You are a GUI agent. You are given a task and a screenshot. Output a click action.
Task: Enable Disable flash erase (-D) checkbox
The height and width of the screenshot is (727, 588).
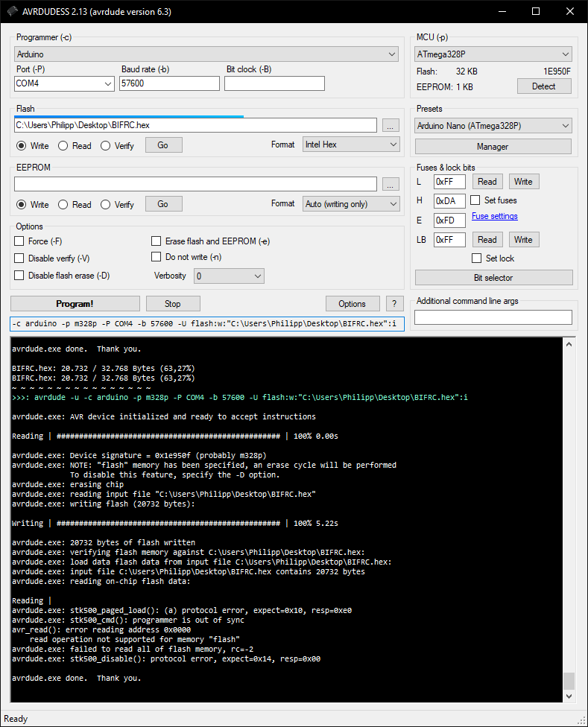click(x=19, y=276)
